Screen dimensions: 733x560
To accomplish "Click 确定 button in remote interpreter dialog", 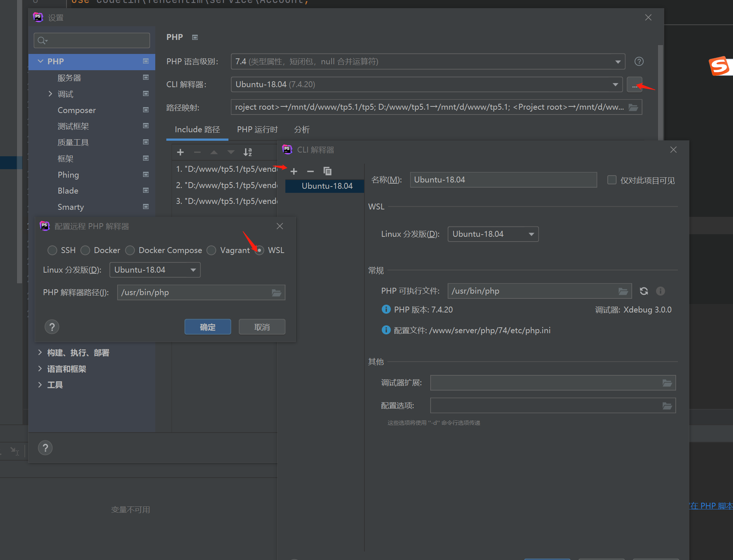I will tap(208, 327).
